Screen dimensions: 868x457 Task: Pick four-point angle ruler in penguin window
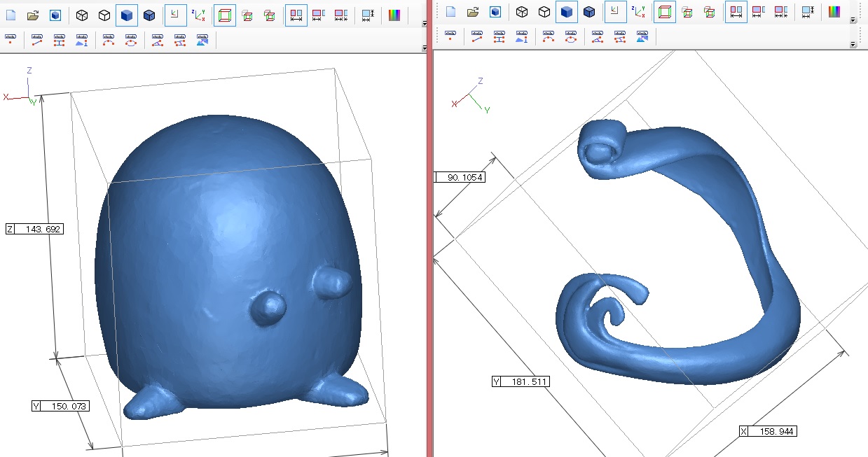coord(180,40)
